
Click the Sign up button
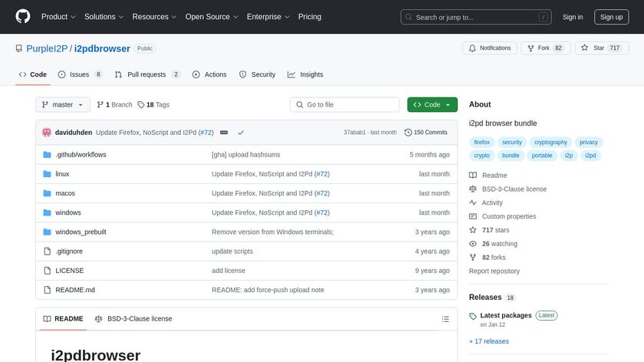coord(611,17)
